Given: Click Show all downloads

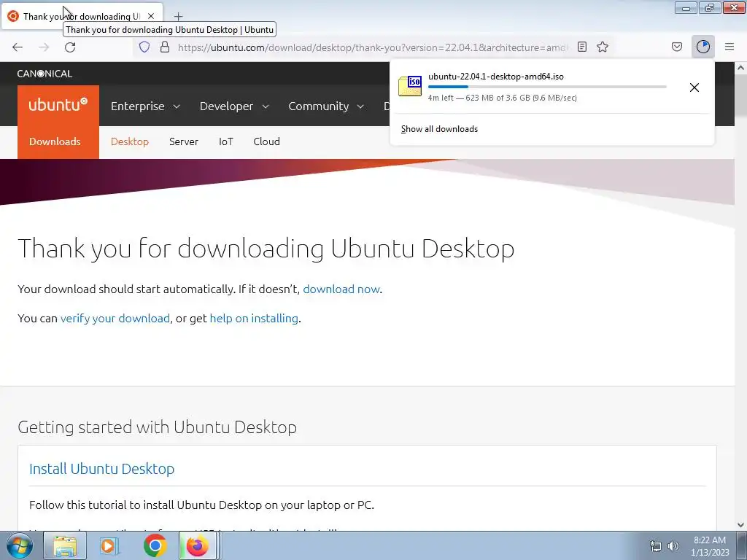Looking at the screenshot, I should (x=439, y=129).
